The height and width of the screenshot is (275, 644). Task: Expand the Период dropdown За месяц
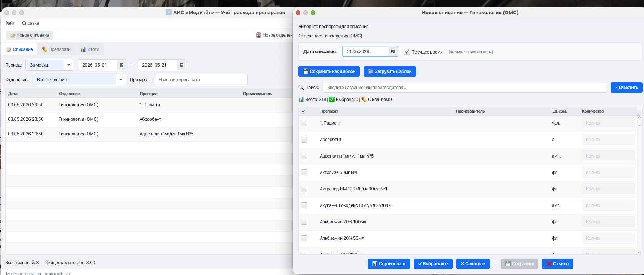(x=50, y=65)
